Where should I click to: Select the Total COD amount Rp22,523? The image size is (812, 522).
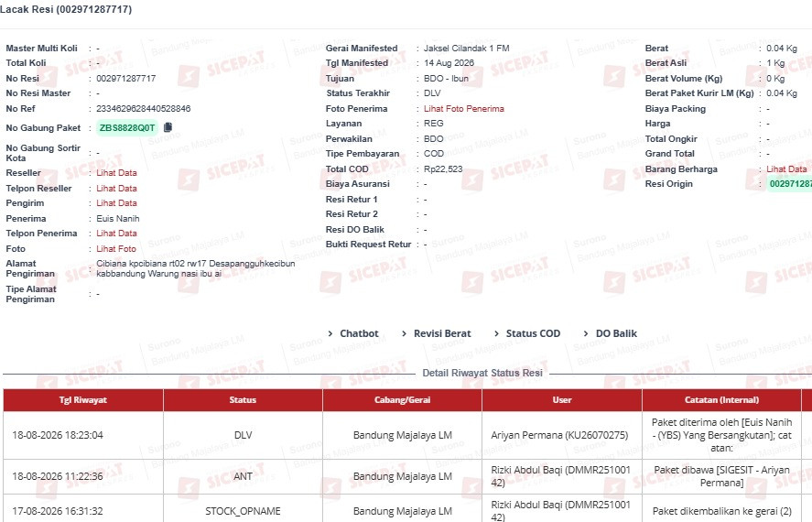pos(443,169)
